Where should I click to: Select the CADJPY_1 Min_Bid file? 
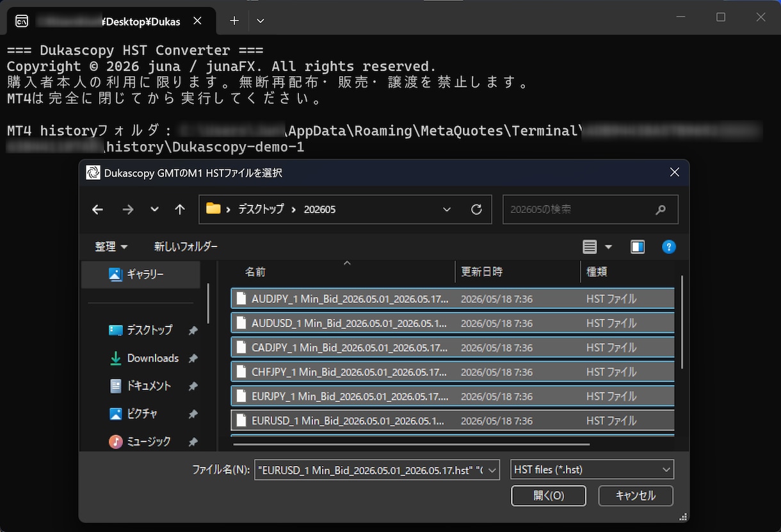(452, 348)
